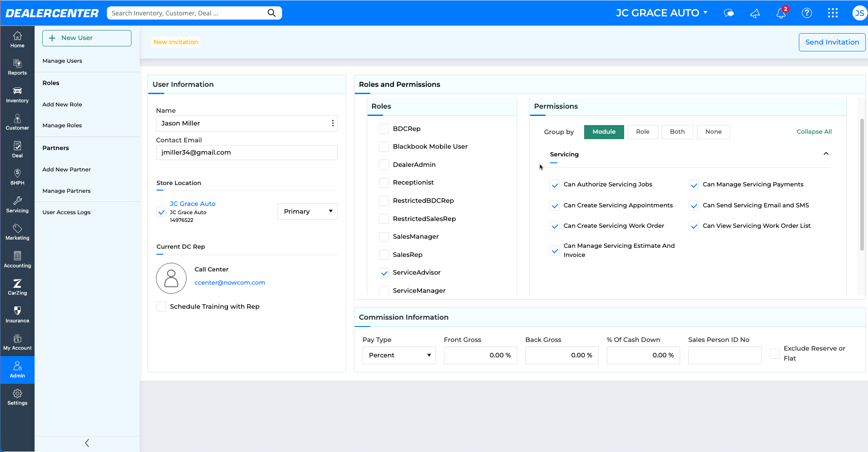Uncheck Can Authorize Servicing Jobs
The image size is (868, 452).
click(555, 185)
